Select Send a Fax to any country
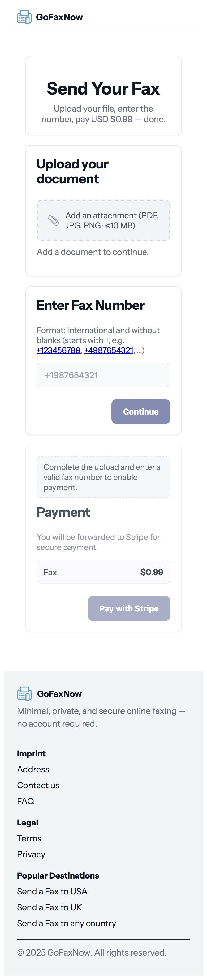The image size is (207, 980). [66, 924]
